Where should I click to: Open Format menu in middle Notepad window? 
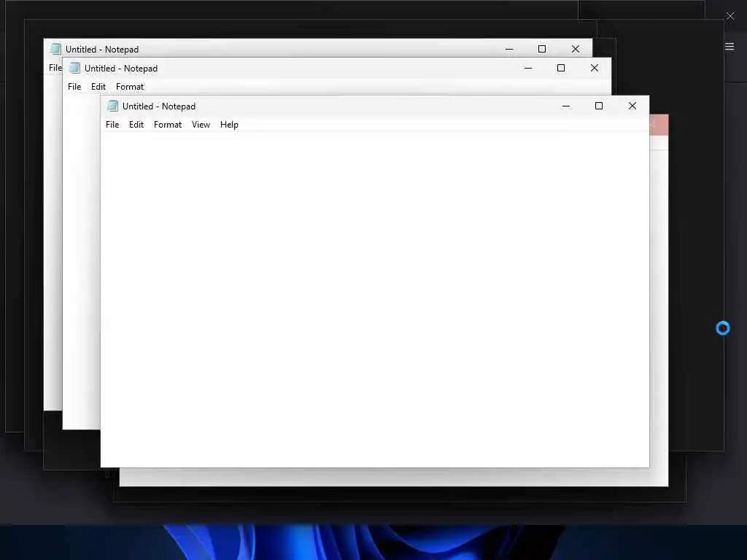click(130, 87)
